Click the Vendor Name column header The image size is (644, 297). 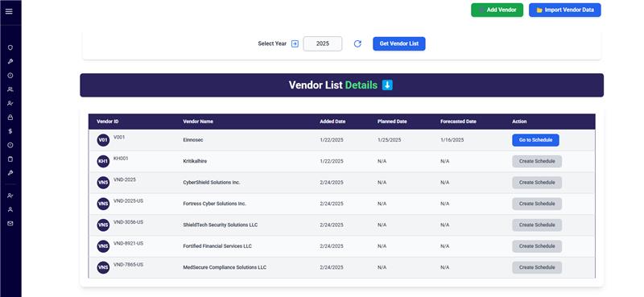pos(198,122)
